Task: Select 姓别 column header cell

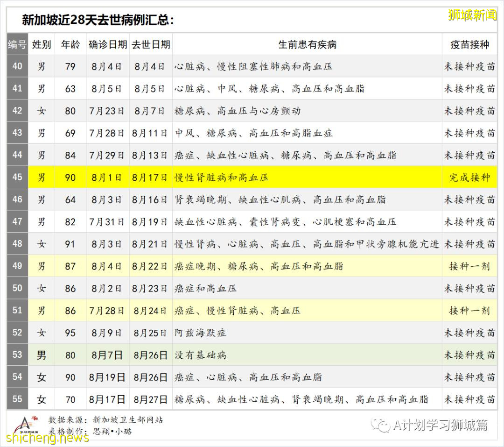Action: (x=41, y=44)
